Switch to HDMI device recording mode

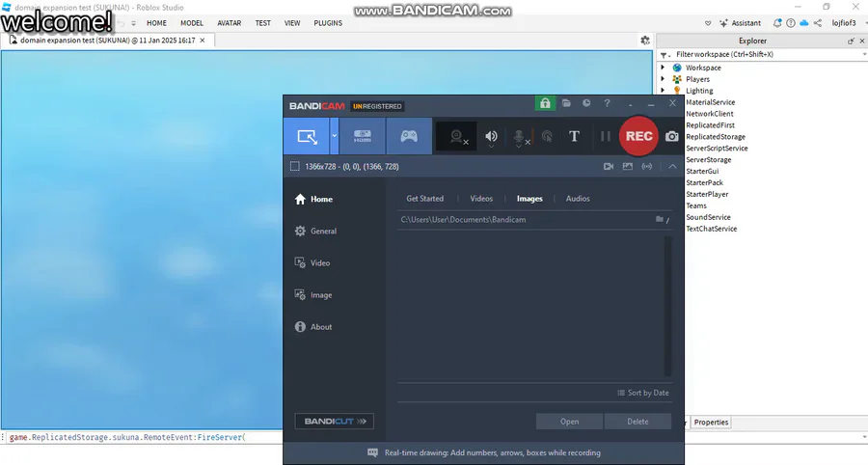(x=363, y=136)
